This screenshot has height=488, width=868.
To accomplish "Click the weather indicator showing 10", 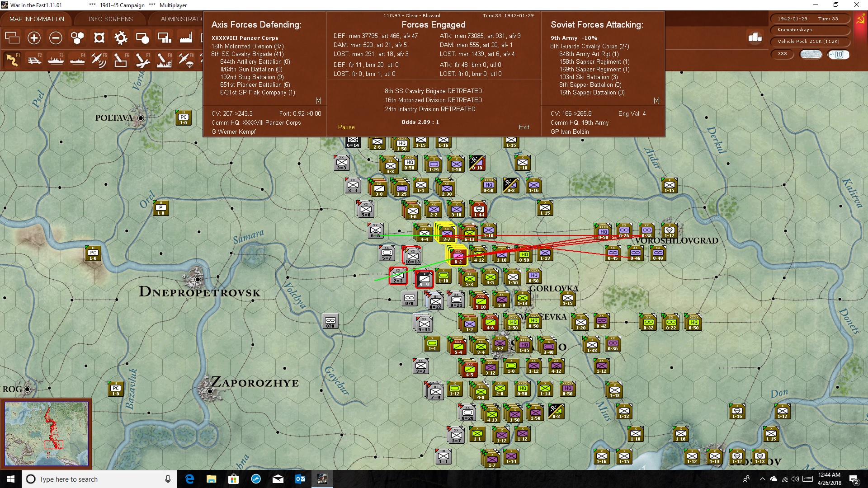I will coord(839,54).
